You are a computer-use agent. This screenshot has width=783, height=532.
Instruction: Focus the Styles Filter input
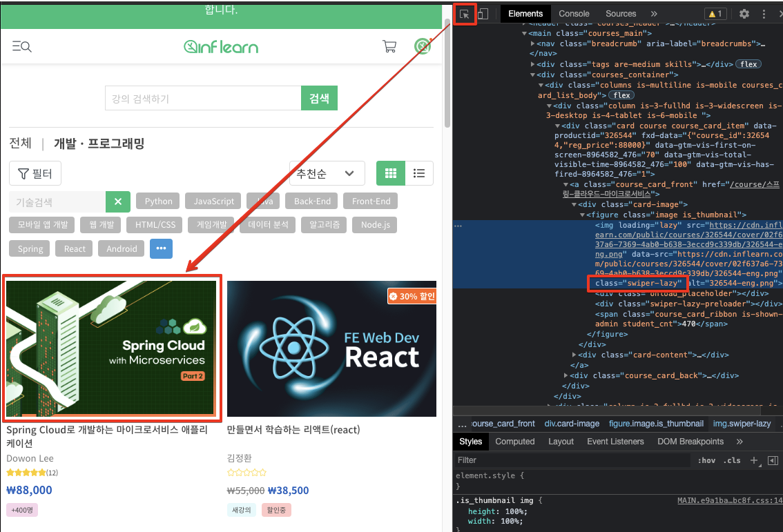tap(572, 460)
